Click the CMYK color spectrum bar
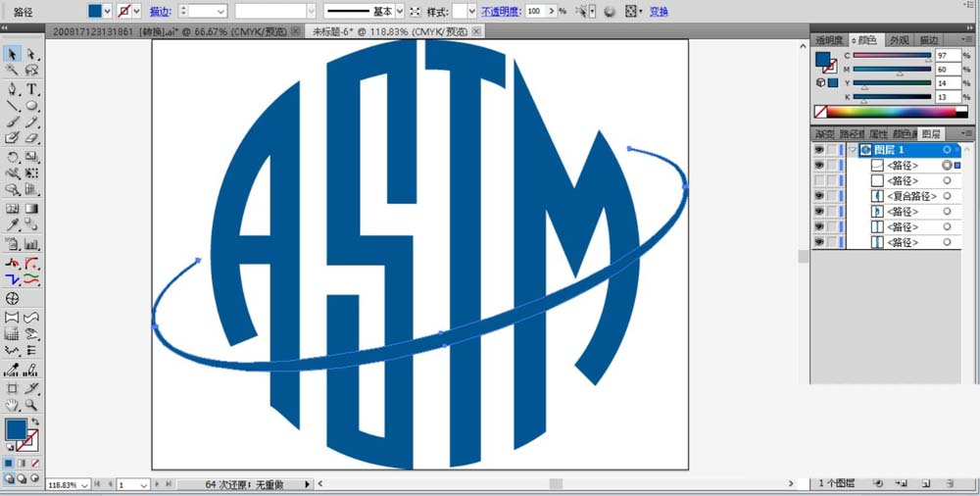 (898, 112)
